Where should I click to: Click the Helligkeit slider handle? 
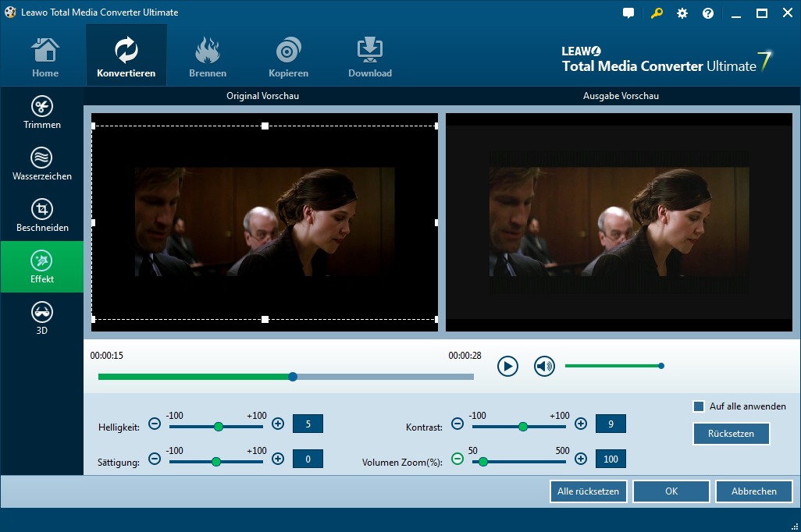(219, 427)
